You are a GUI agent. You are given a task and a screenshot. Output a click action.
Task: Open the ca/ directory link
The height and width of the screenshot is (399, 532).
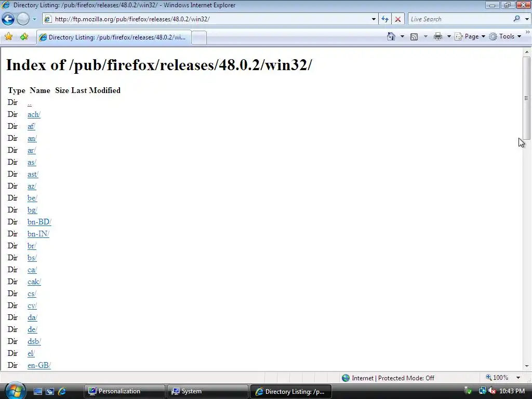pos(32,270)
